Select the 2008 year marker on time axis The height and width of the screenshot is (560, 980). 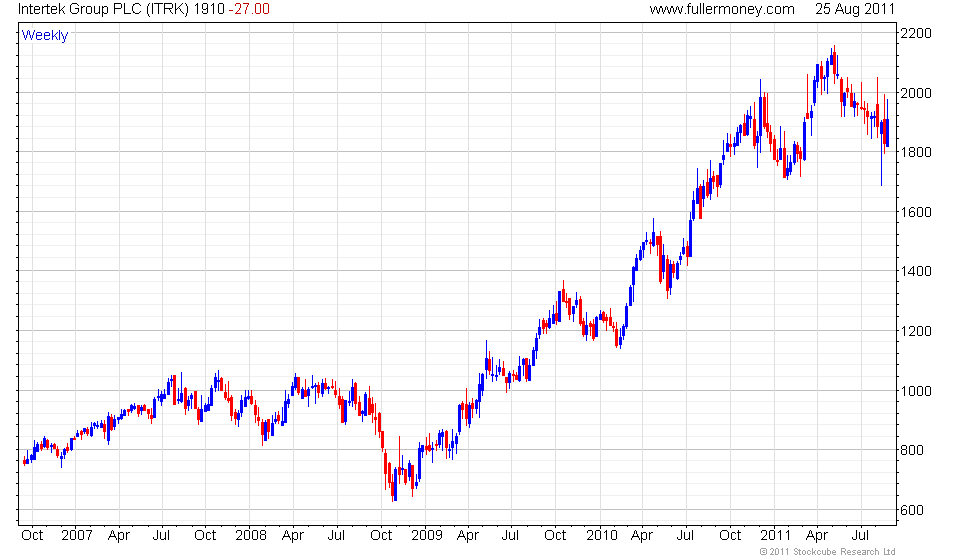pyautogui.click(x=251, y=534)
